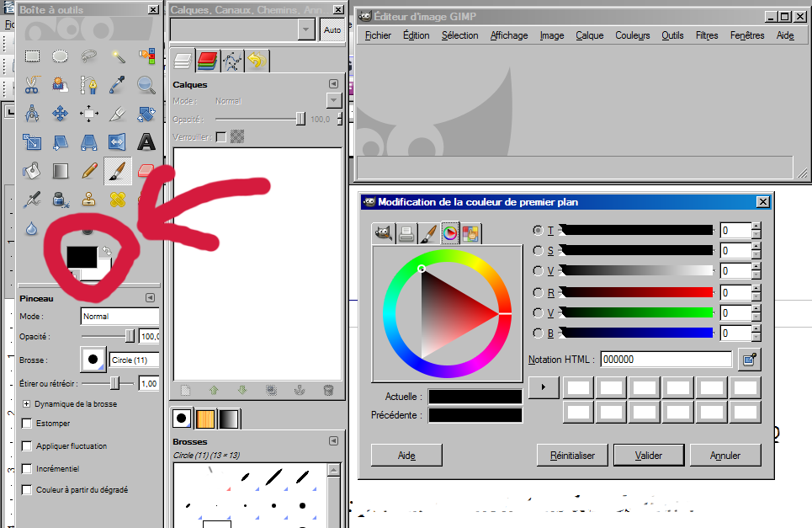
Task: Select the Alignment tool
Action: (x=89, y=113)
